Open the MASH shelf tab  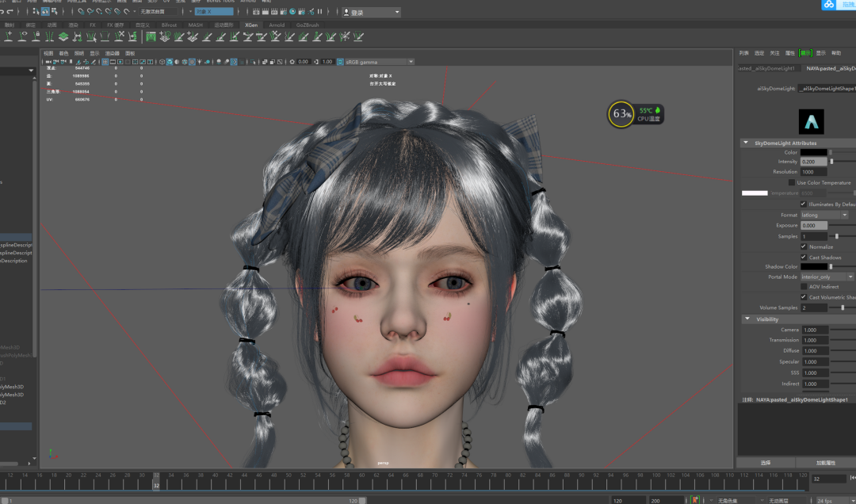click(x=196, y=25)
